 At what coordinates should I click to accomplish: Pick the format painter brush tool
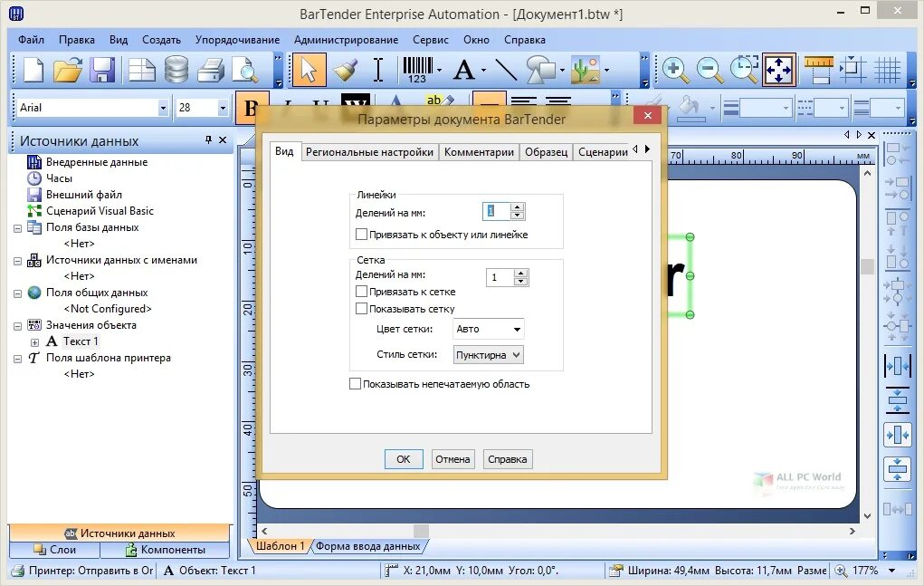point(345,70)
